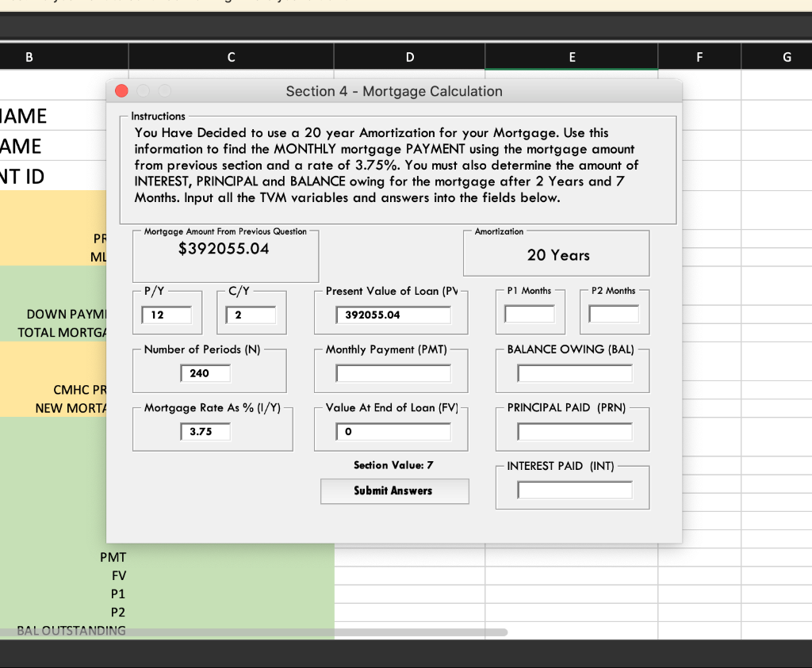Image resolution: width=812 pixels, height=668 pixels.
Task: Click the INTEREST PAID (INT) field
Action: pos(575,490)
